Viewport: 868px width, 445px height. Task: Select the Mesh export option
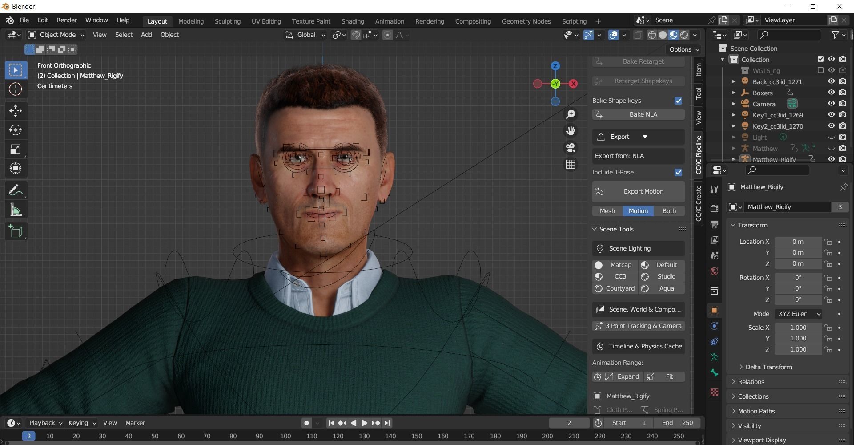click(x=607, y=211)
